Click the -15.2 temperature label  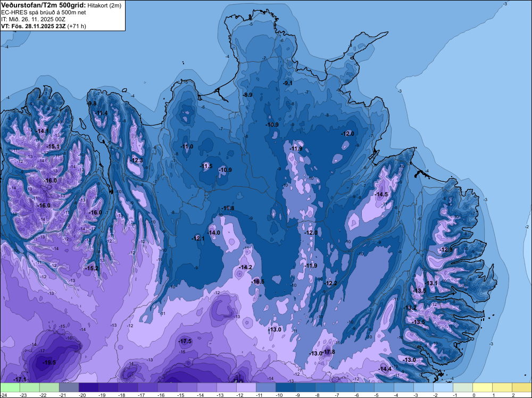click(x=92, y=268)
